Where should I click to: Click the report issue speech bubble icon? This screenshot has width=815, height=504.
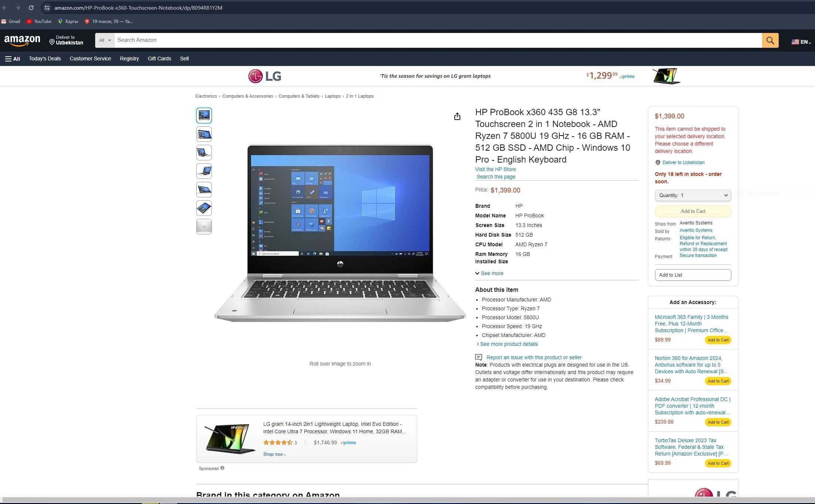click(478, 357)
